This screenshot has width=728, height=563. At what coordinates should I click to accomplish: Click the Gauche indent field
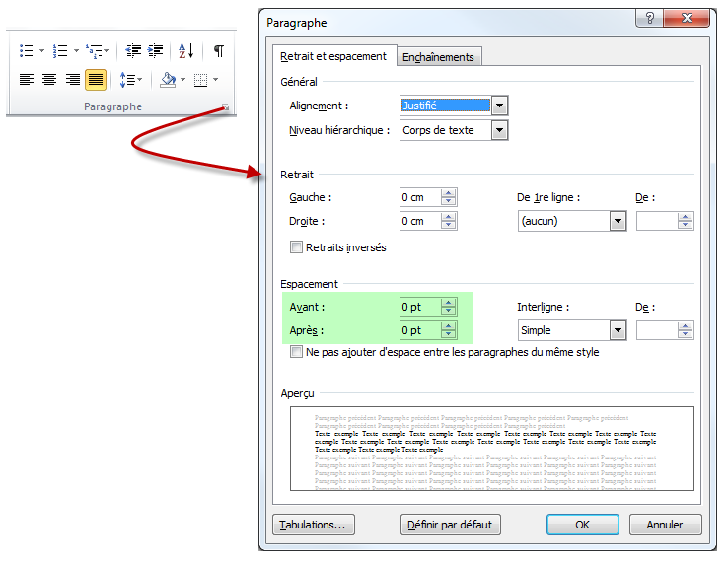click(419, 198)
